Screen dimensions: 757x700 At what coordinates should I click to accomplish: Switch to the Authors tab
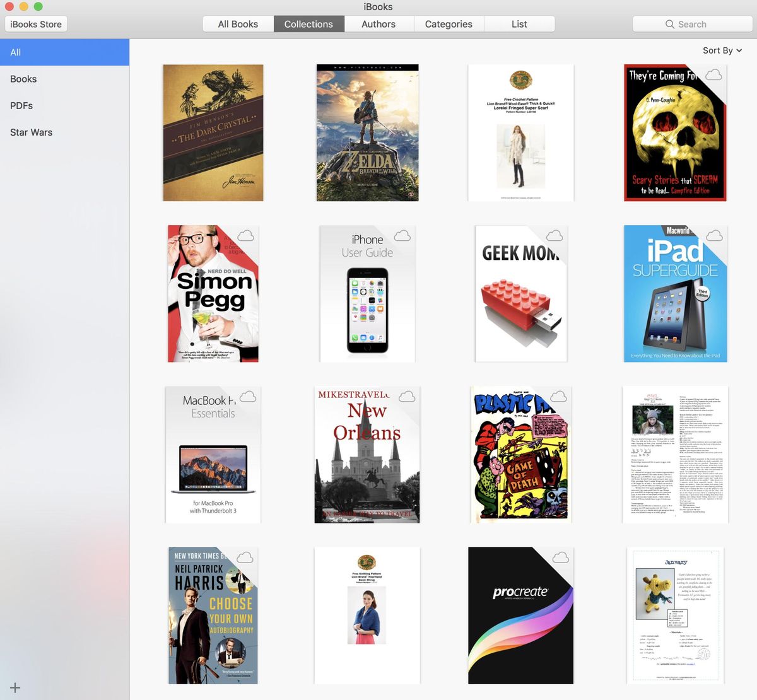point(378,23)
